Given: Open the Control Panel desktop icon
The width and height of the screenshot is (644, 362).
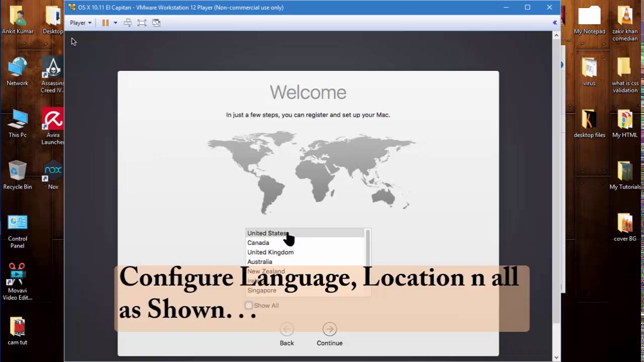Looking at the screenshot, I should (18, 231).
